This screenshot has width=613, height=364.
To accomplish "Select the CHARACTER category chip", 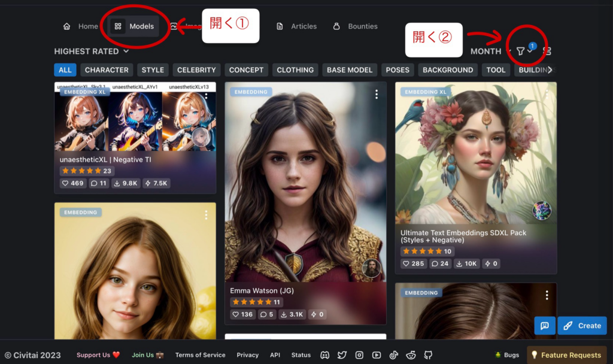I will click(107, 70).
